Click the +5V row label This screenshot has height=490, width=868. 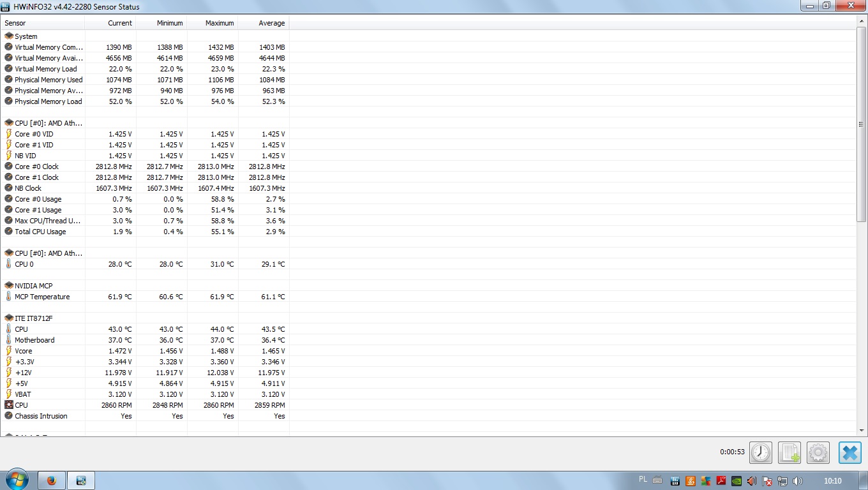pyautogui.click(x=22, y=383)
